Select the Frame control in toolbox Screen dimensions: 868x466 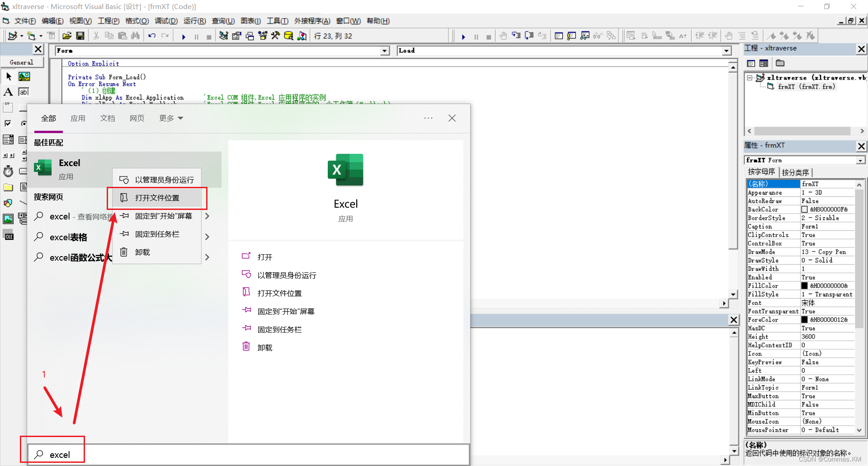(9, 108)
